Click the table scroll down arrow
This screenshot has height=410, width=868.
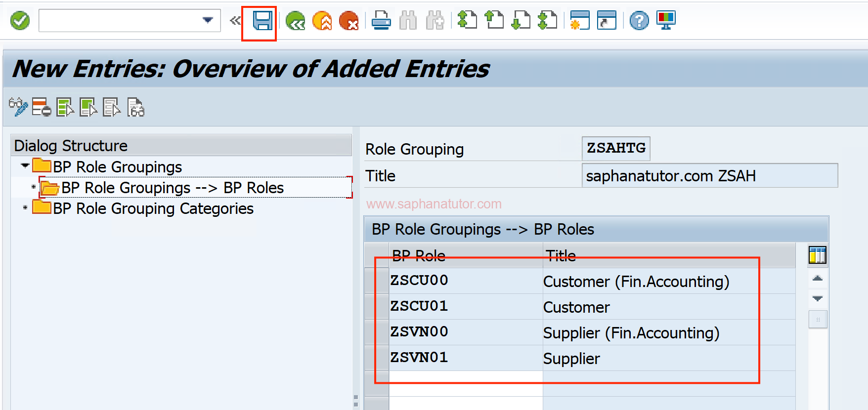pos(818,298)
